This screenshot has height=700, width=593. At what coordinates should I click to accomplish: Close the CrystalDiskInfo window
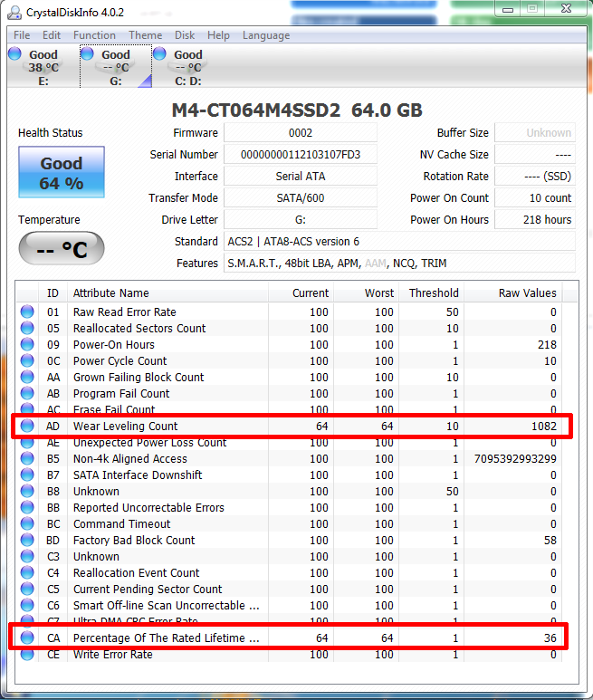pos(567,8)
